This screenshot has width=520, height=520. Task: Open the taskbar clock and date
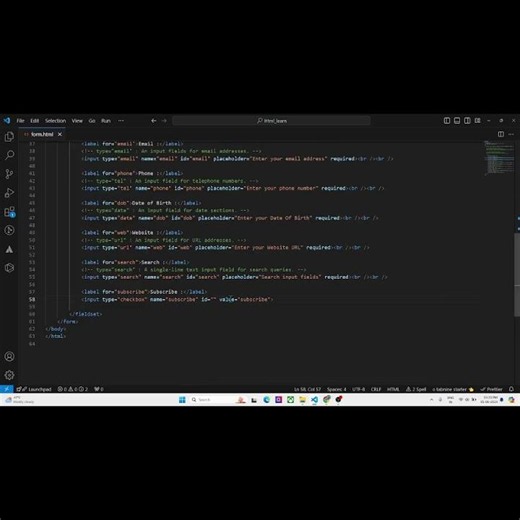pyautogui.click(x=489, y=400)
